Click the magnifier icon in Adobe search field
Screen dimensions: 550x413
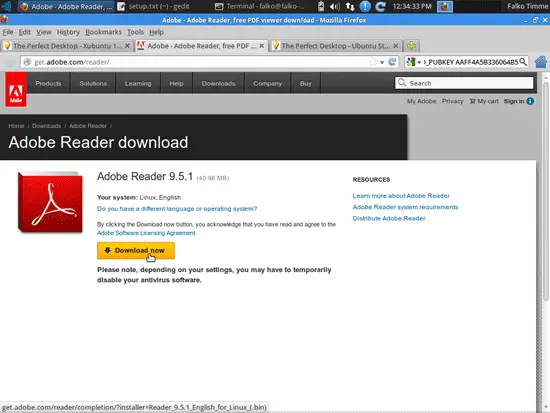coord(402,82)
